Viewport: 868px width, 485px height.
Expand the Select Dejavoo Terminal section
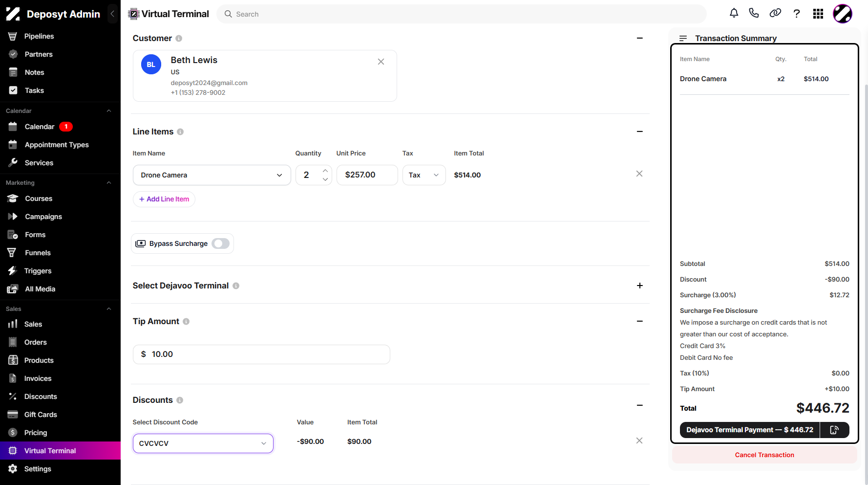[640, 286]
